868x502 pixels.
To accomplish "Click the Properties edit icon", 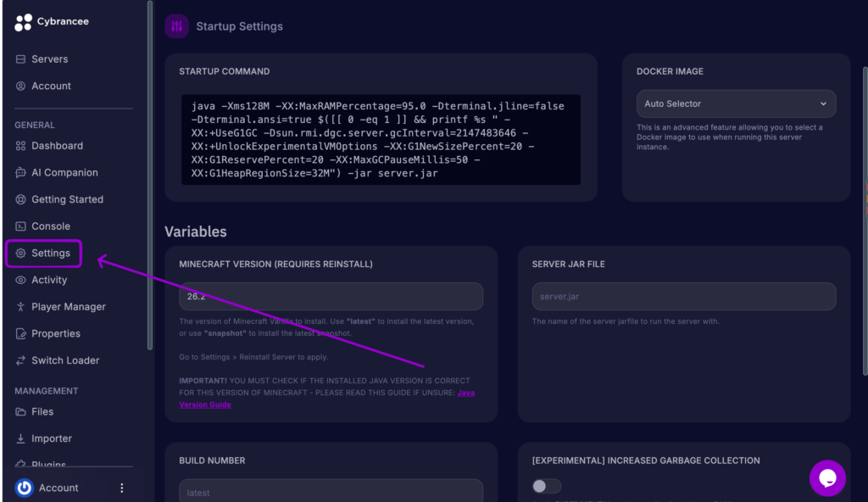I will 20,333.
